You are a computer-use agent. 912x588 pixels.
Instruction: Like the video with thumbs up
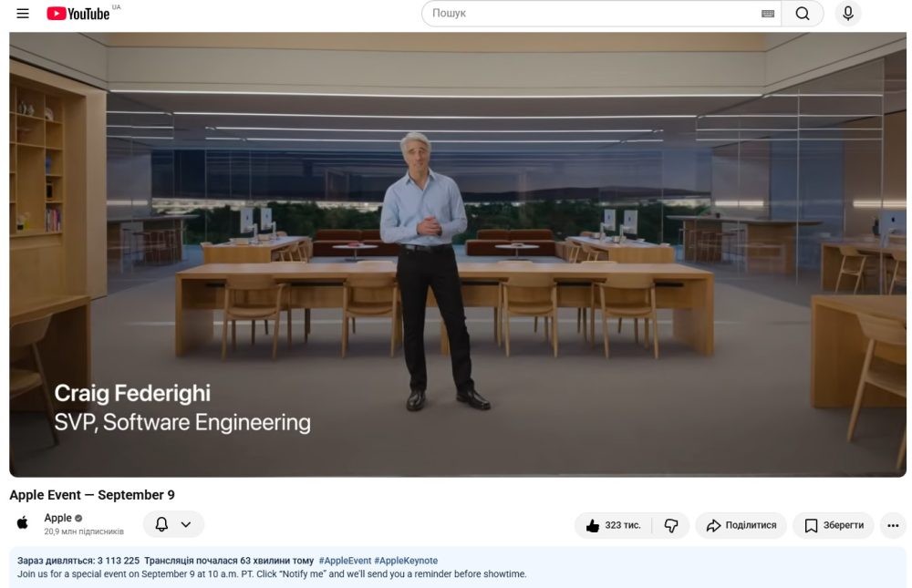click(x=614, y=525)
